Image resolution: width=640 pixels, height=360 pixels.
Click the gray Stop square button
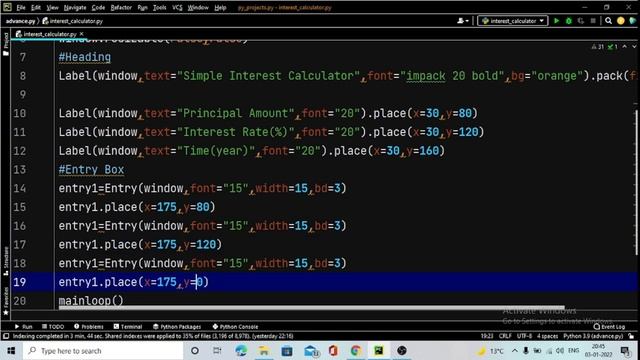pyautogui.click(x=593, y=21)
